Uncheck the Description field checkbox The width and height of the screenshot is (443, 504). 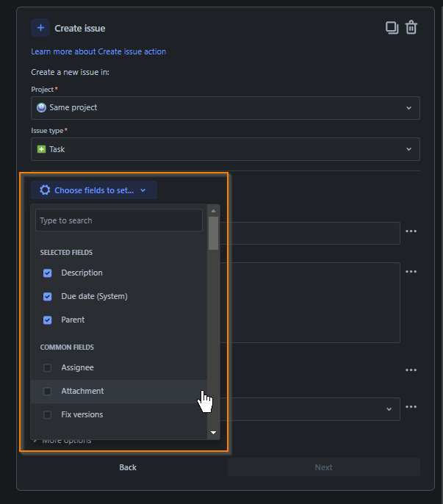click(47, 273)
